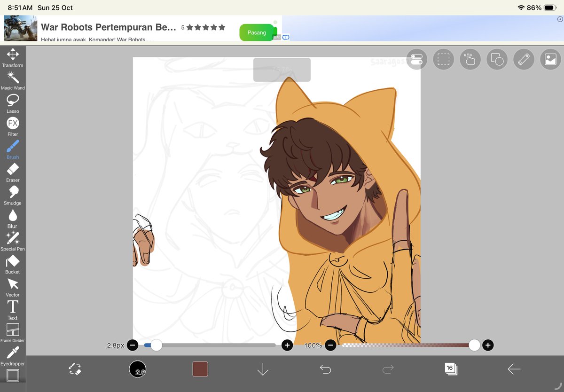This screenshot has width=564, height=392.
Task: Pick the Bucket fill tool
Action: (13, 265)
